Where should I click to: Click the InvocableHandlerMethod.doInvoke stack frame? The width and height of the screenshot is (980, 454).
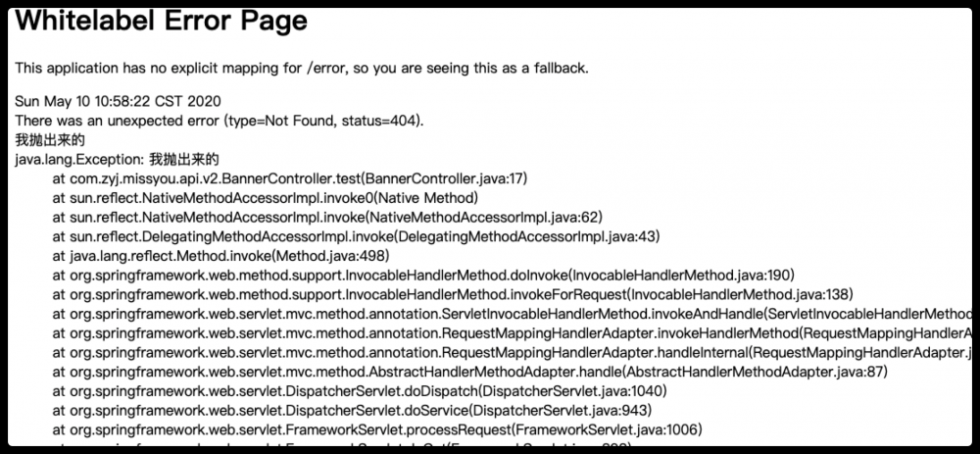click(423, 274)
